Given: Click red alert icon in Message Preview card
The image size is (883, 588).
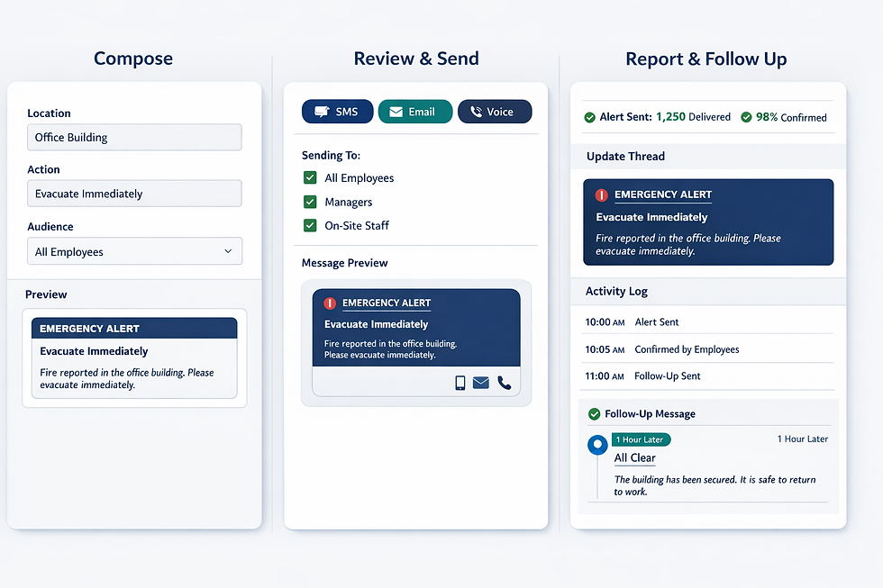Looking at the screenshot, I should pos(330,303).
